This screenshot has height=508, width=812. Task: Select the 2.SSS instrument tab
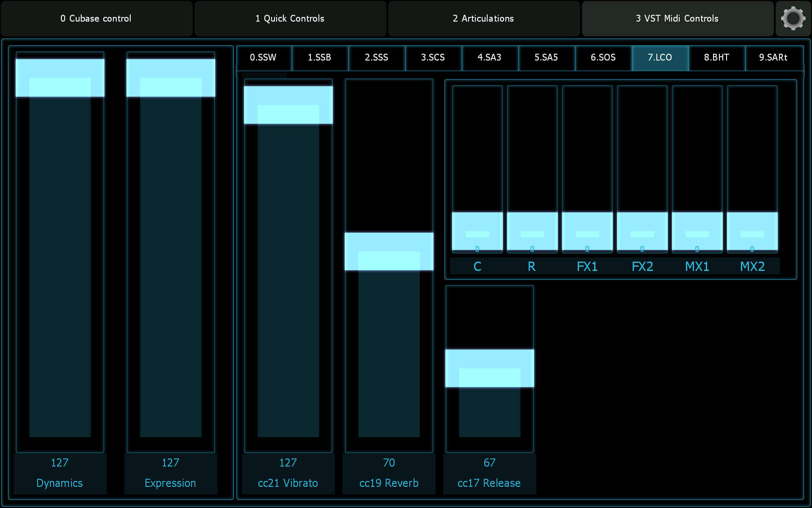376,58
